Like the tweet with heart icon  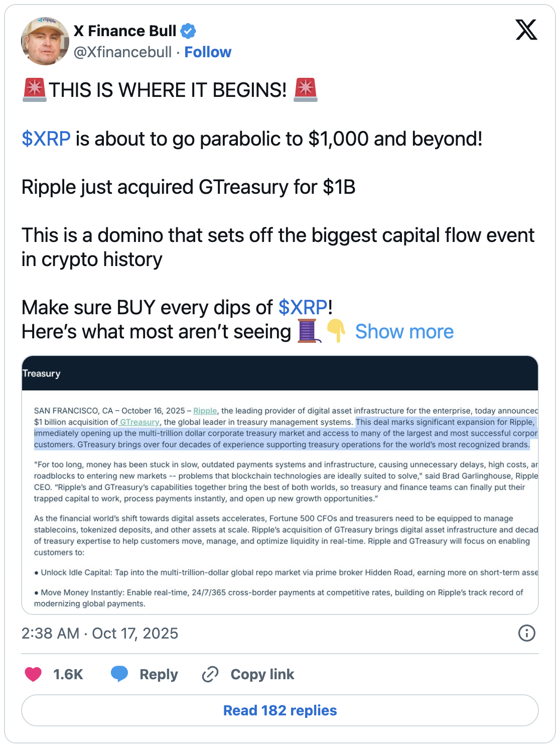(x=33, y=674)
